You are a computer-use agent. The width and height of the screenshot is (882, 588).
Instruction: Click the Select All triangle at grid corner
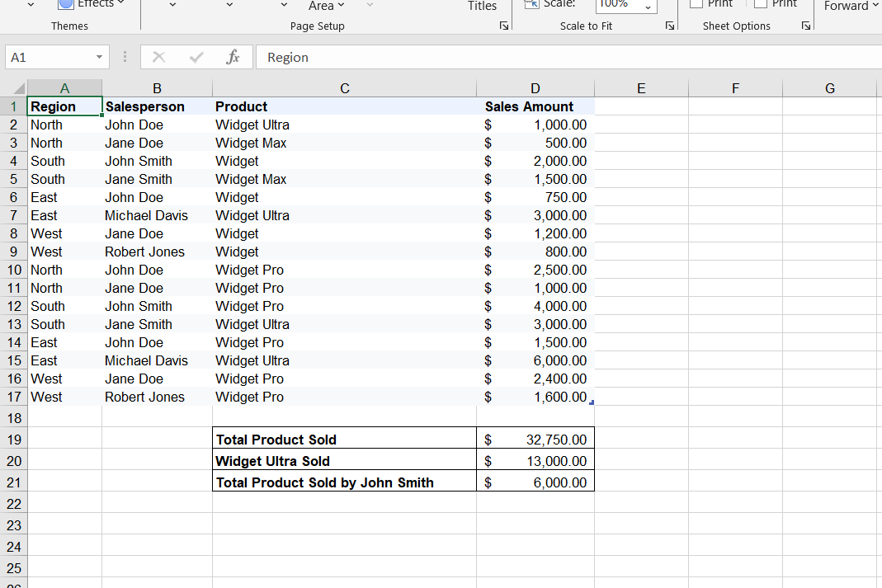18,88
